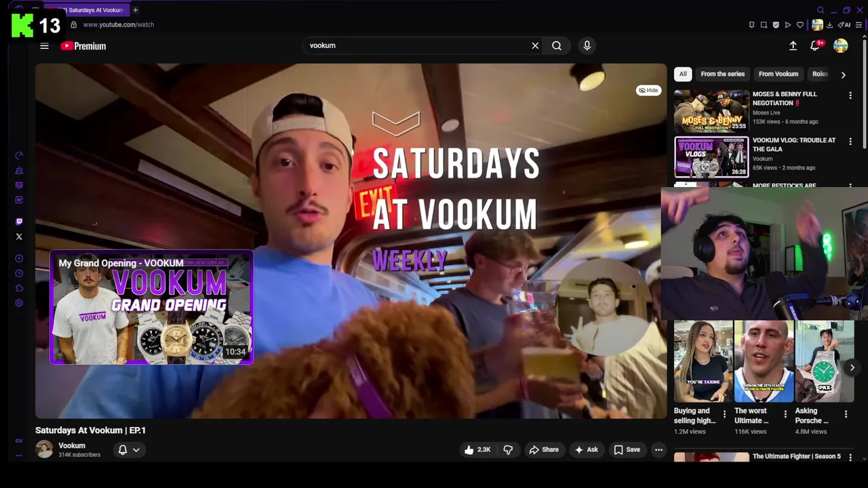Open options for 'Buying and selling high' short
Image resolution: width=868 pixels, height=488 pixels.
[724, 414]
